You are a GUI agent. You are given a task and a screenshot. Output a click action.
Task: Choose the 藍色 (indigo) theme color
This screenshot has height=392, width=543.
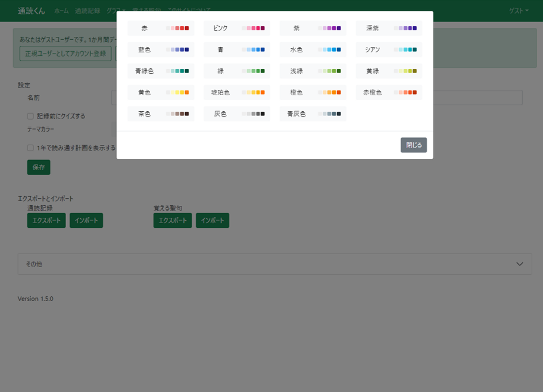point(161,50)
